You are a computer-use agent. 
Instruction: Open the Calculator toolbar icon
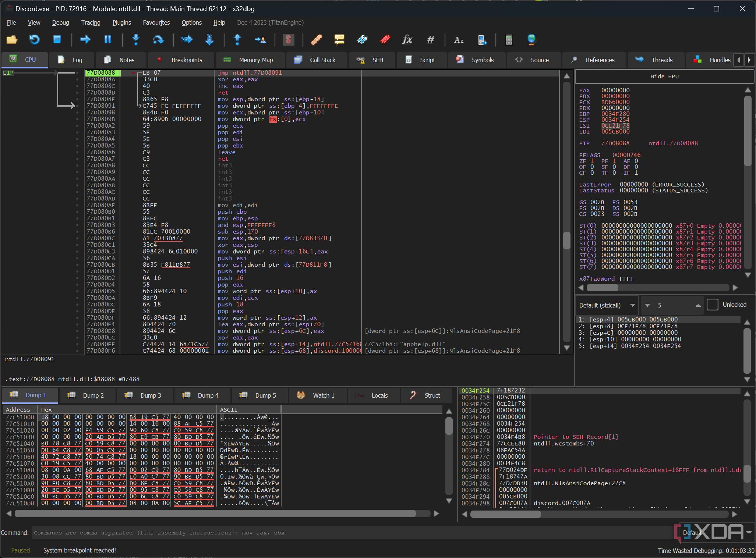[509, 39]
